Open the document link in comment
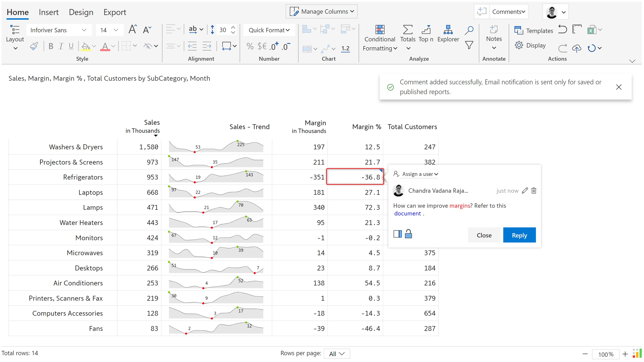 (407, 214)
